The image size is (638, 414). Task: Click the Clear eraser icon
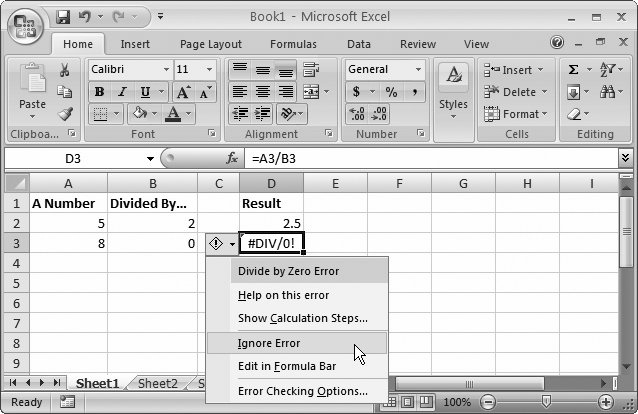[x=574, y=114]
